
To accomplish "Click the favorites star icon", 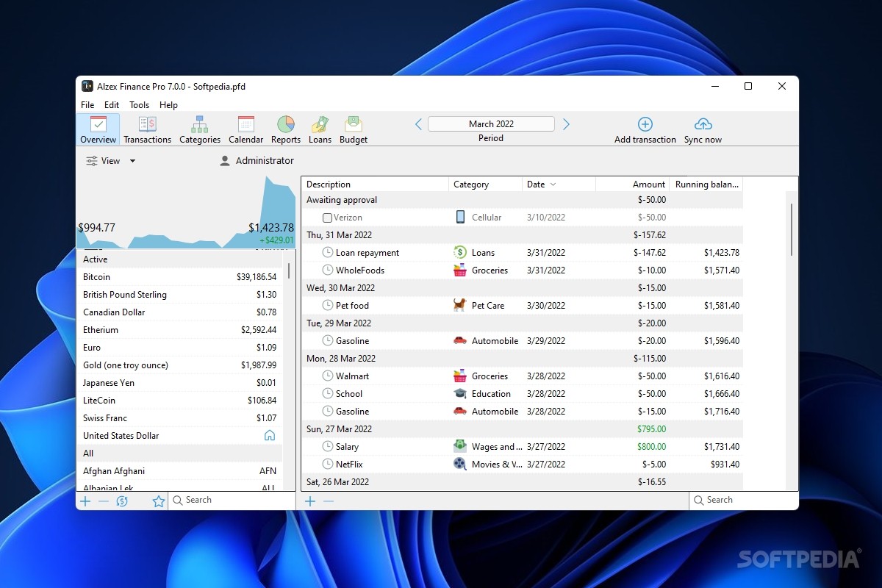I will 158,501.
